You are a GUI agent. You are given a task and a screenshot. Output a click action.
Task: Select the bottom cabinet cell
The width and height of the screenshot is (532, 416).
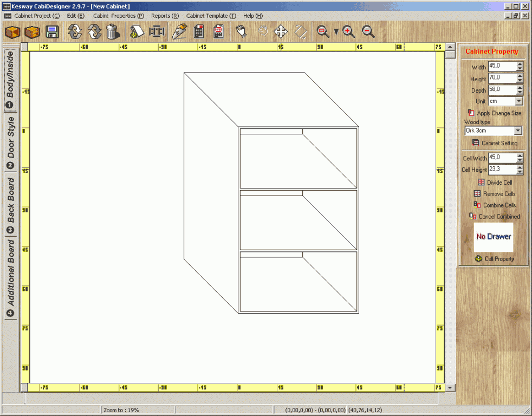point(299,282)
